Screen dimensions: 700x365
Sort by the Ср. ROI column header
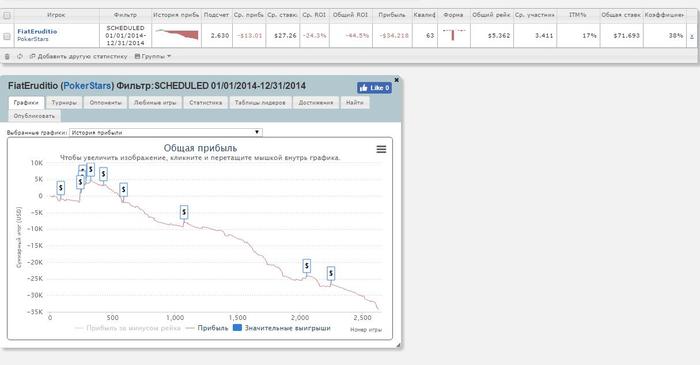(x=314, y=15)
